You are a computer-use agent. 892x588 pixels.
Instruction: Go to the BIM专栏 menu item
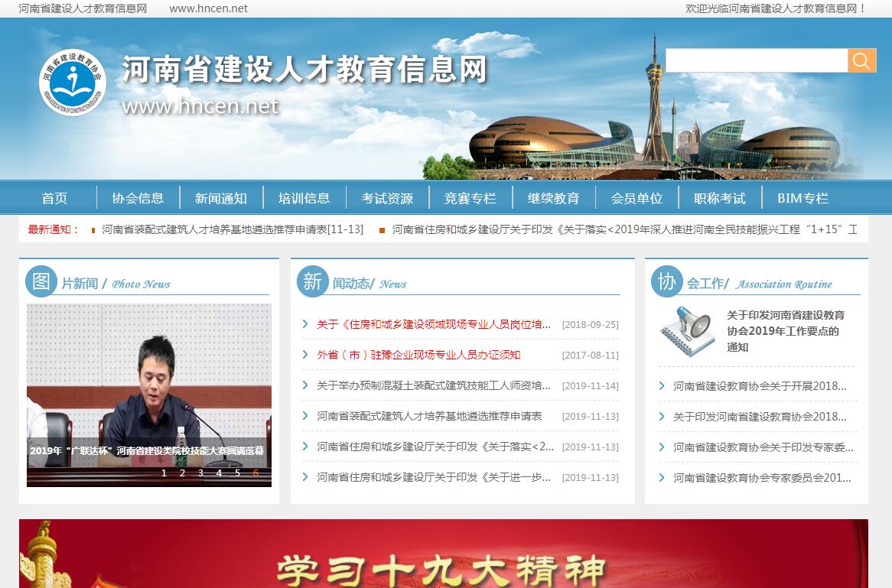coord(802,198)
